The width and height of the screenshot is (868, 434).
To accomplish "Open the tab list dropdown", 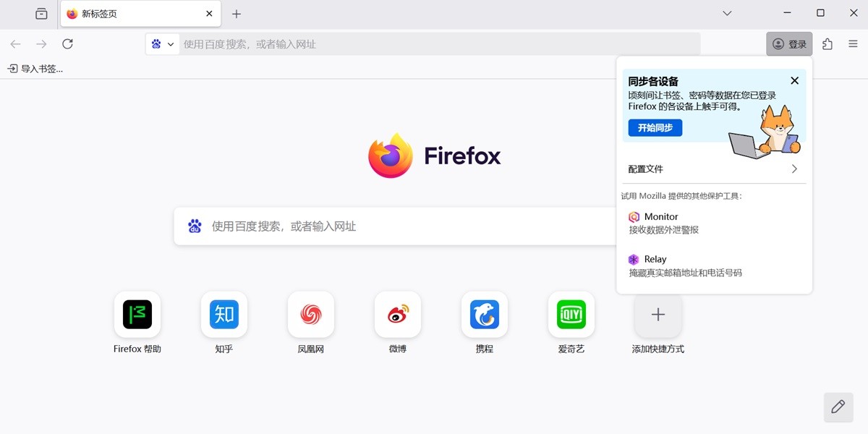I will pyautogui.click(x=726, y=13).
